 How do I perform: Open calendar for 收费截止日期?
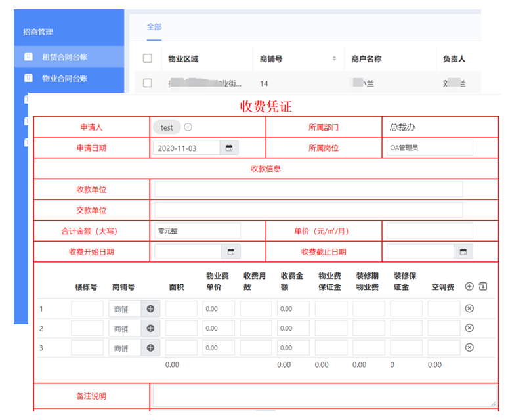(x=463, y=251)
